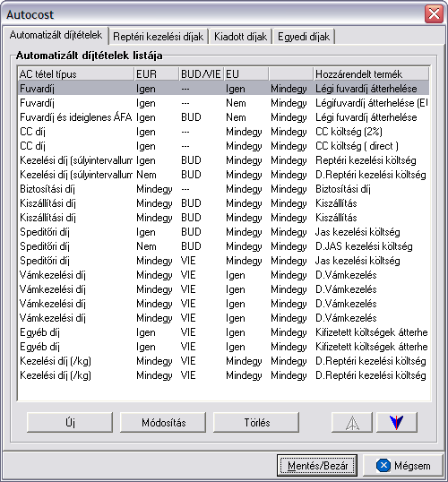
Task: Open the Kiadott díjak tab
Action: pos(240,37)
